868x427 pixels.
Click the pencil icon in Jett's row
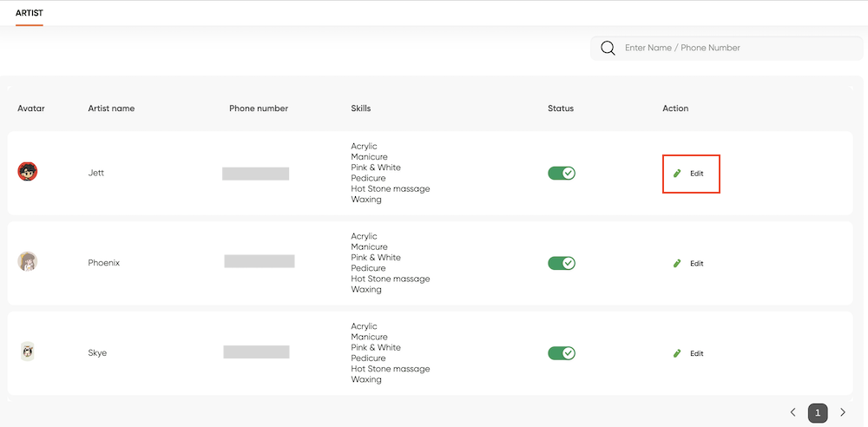click(676, 174)
